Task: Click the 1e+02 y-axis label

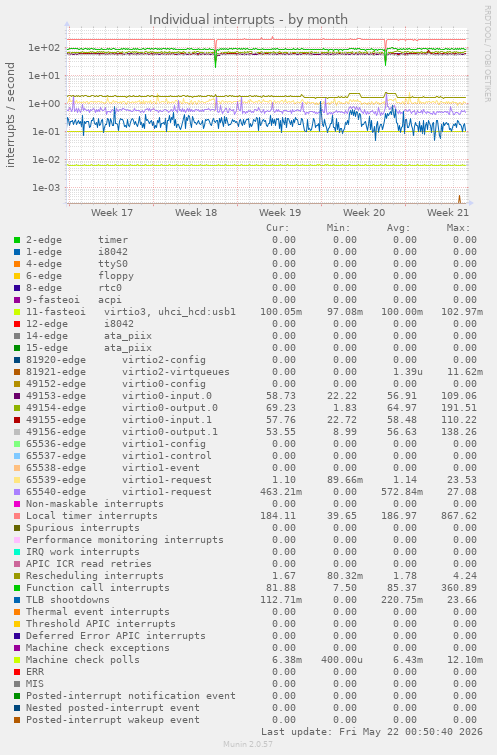Action: [44, 48]
